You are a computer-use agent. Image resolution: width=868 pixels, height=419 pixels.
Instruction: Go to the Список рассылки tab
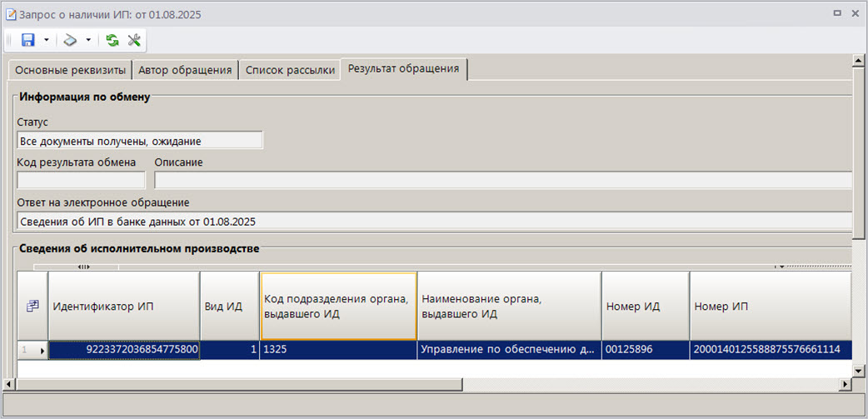pyautogui.click(x=290, y=70)
